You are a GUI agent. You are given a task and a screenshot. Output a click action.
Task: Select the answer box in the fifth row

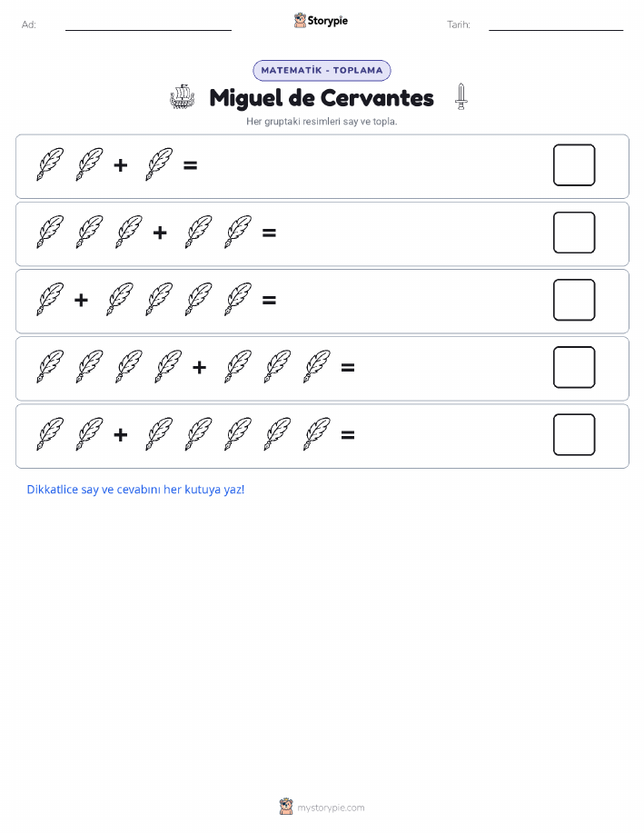pos(574,434)
